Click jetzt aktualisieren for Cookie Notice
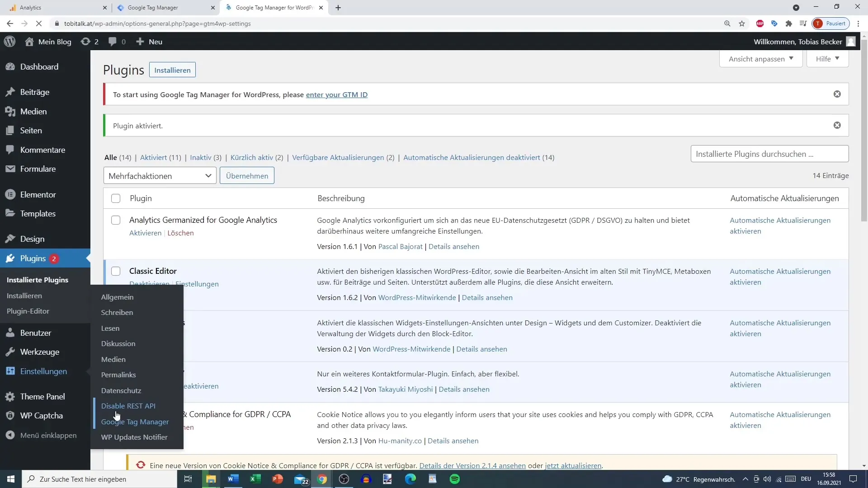 tap(573, 466)
